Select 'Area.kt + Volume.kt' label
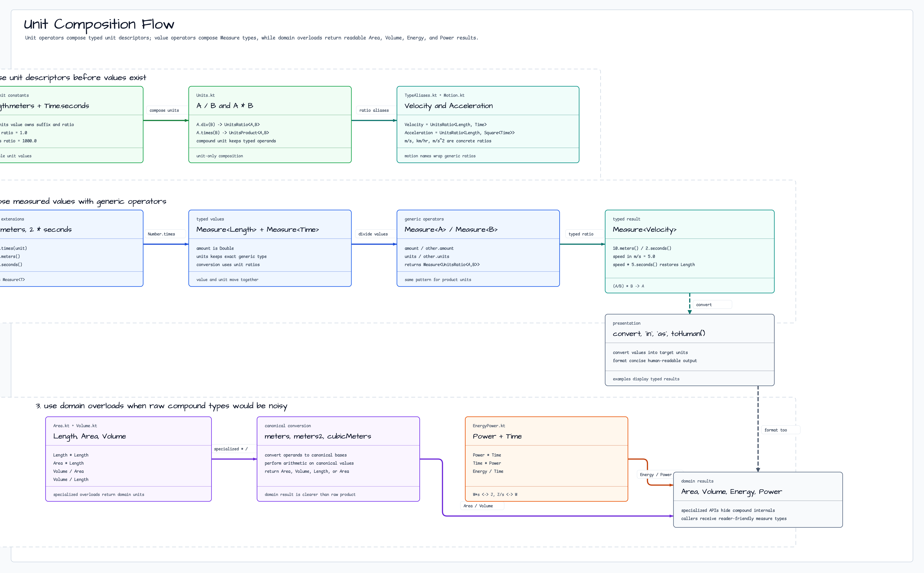The image size is (924, 573). click(75, 426)
